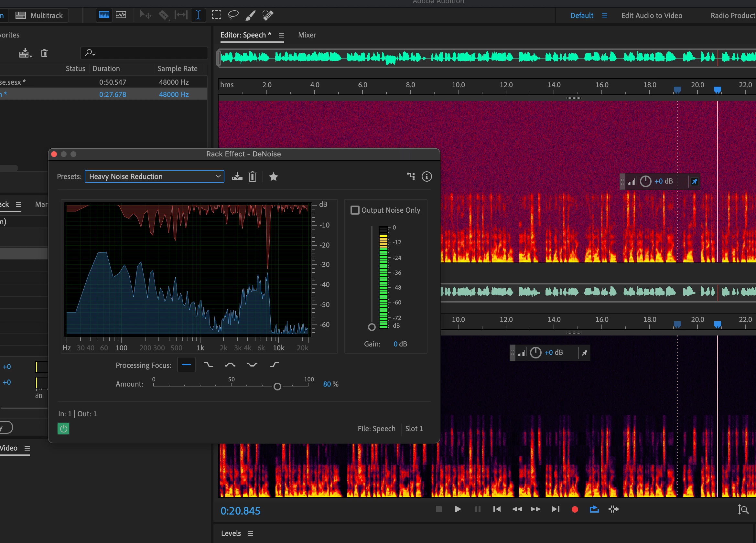The image size is (756, 543).
Task: Toggle DeNoise effect power state
Action: 63,428
